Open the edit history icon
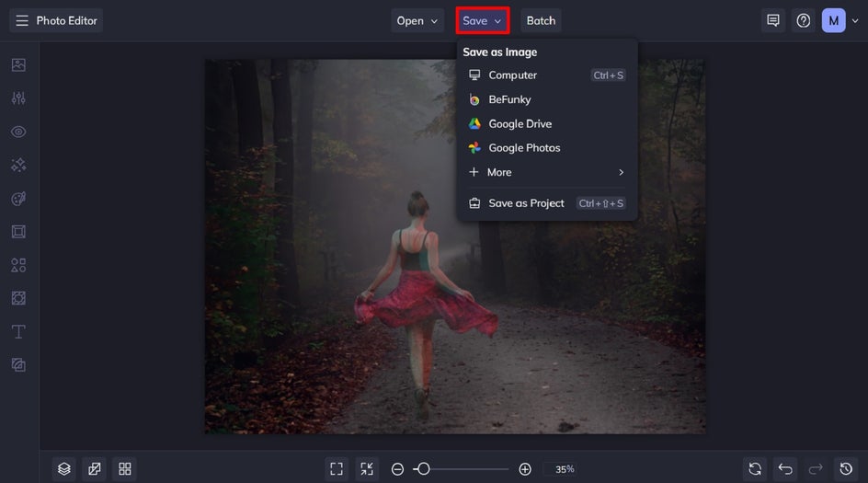Image resolution: width=868 pixels, height=483 pixels. coord(846,469)
